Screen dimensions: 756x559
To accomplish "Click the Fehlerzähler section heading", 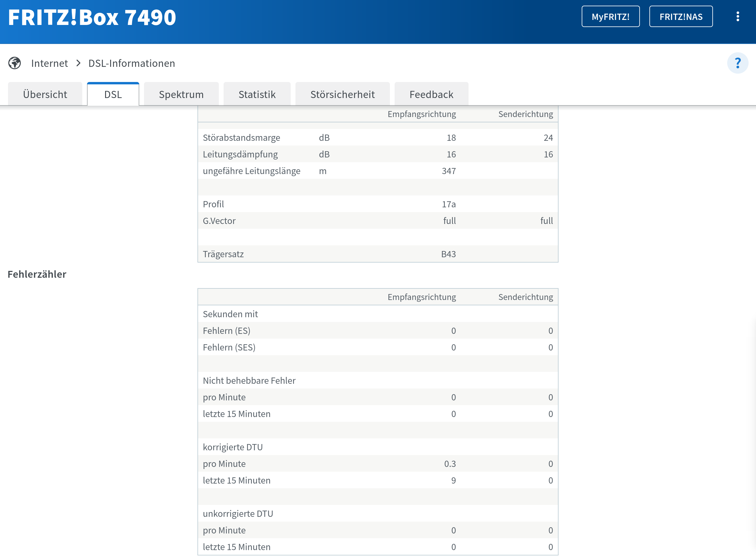I will [37, 274].
